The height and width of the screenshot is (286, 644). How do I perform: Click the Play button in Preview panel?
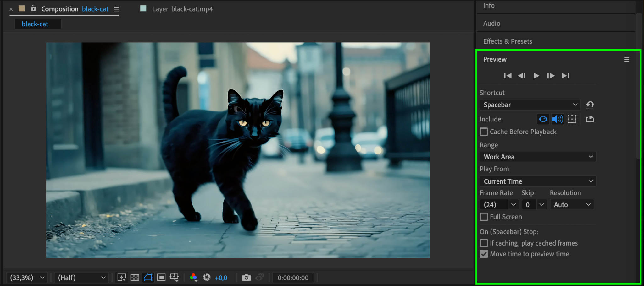[536, 76]
